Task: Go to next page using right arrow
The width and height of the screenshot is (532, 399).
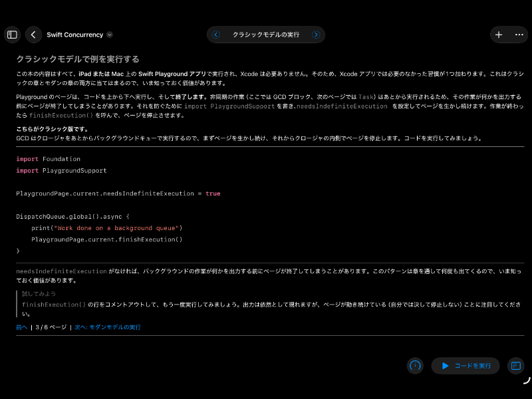Action: (x=316, y=35)
